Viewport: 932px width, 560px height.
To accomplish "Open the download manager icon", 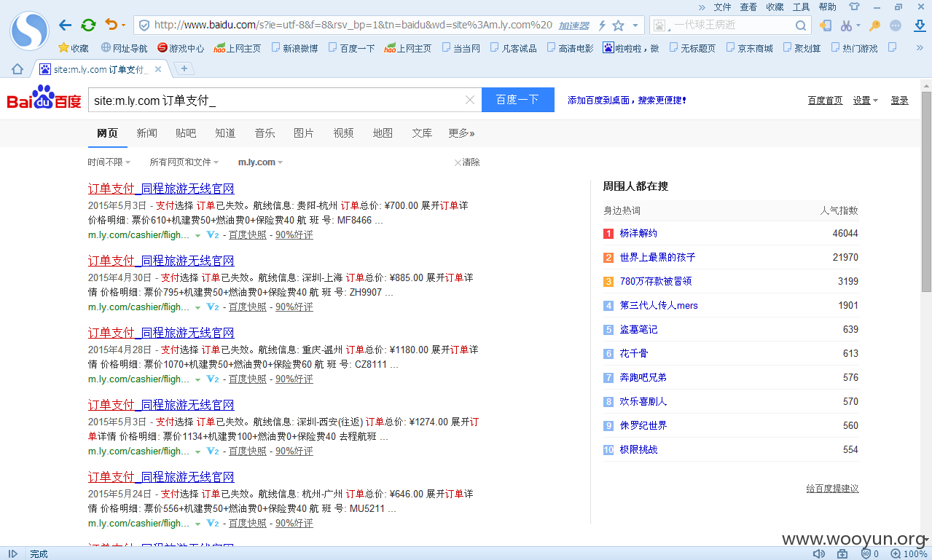I will pos(919,25).
